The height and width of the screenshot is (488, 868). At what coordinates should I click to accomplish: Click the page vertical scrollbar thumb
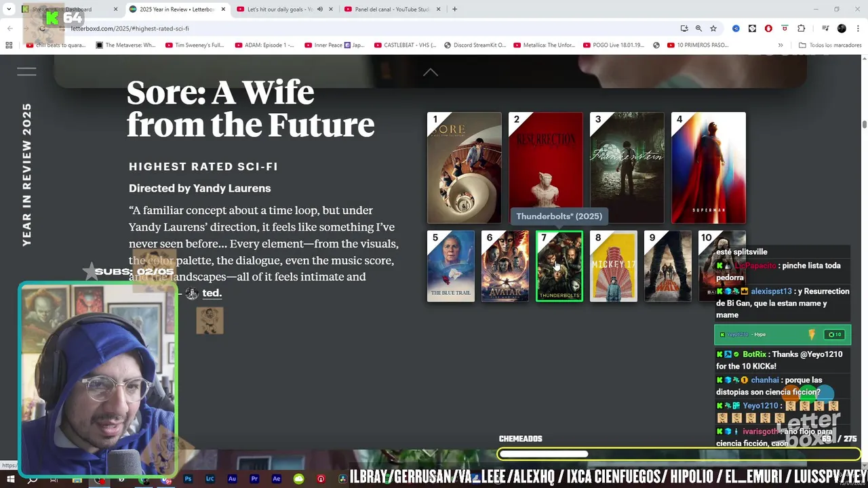pyautogui.click(x=865, y=125)
